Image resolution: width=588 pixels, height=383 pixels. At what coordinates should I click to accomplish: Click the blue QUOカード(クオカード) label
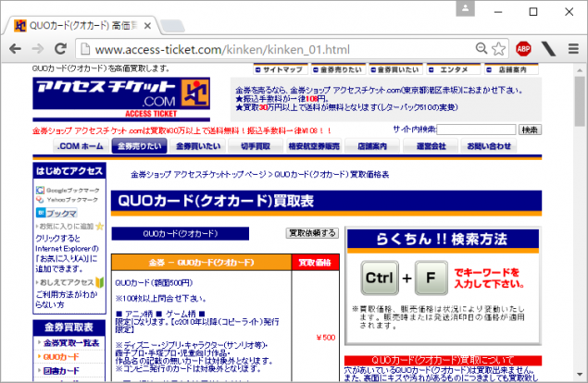click(x=181, y=233)
